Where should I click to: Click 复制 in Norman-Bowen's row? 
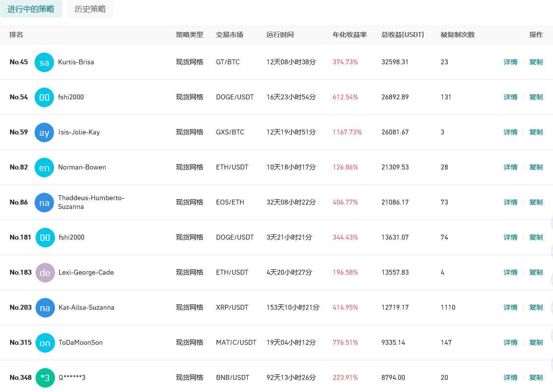click(x=536, y=167)
